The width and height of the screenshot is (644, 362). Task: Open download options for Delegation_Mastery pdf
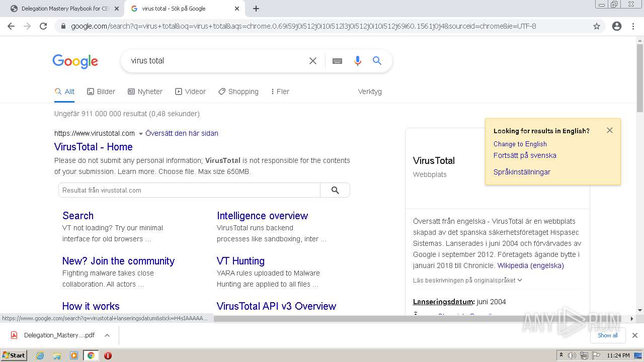(107, 335)
